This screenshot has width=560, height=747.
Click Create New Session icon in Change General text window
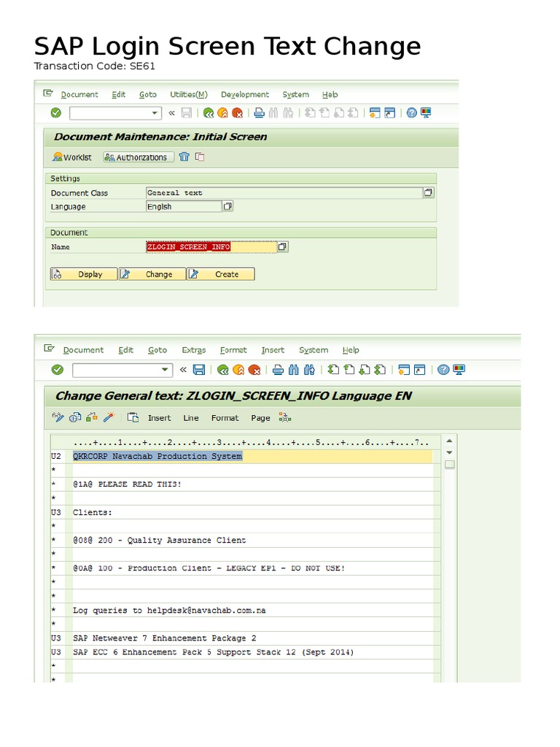pyautogui.click(x=404, y=370)
